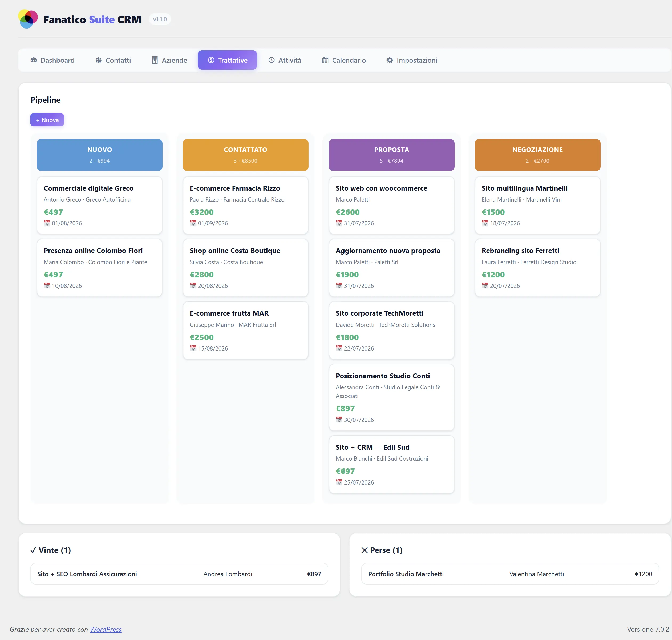Click the Contatti people icon
The height and width of the screenshot is (640, 672).
[99, 60]
